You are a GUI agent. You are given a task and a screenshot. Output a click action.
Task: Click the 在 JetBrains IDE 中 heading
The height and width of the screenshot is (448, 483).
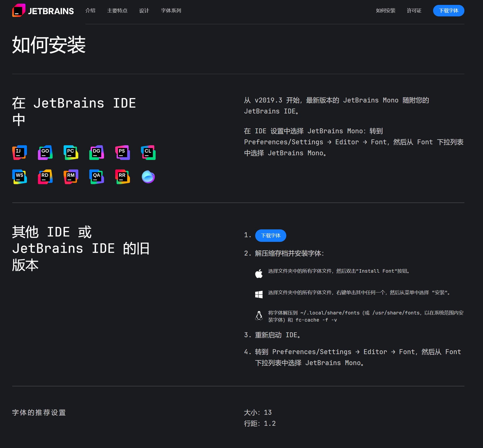74,111
